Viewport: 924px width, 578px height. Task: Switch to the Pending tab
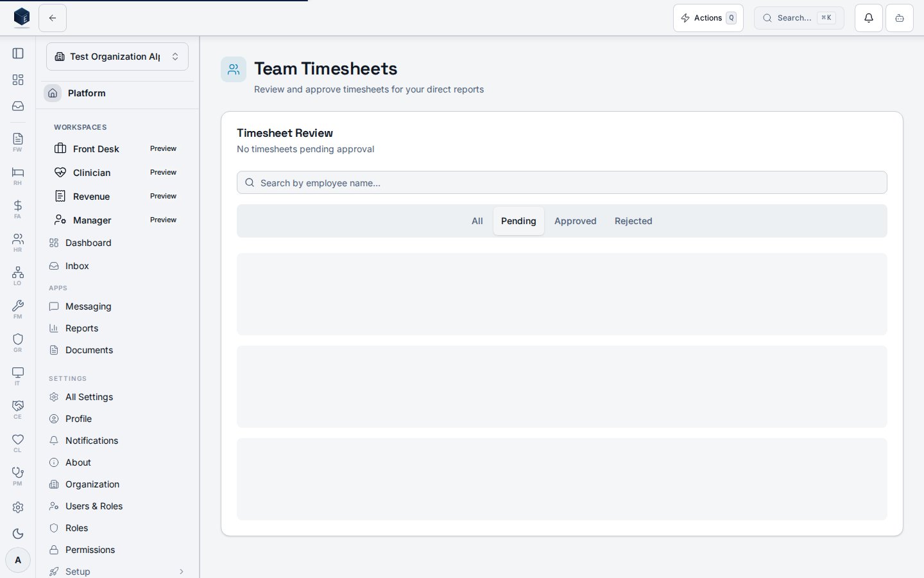518,221
